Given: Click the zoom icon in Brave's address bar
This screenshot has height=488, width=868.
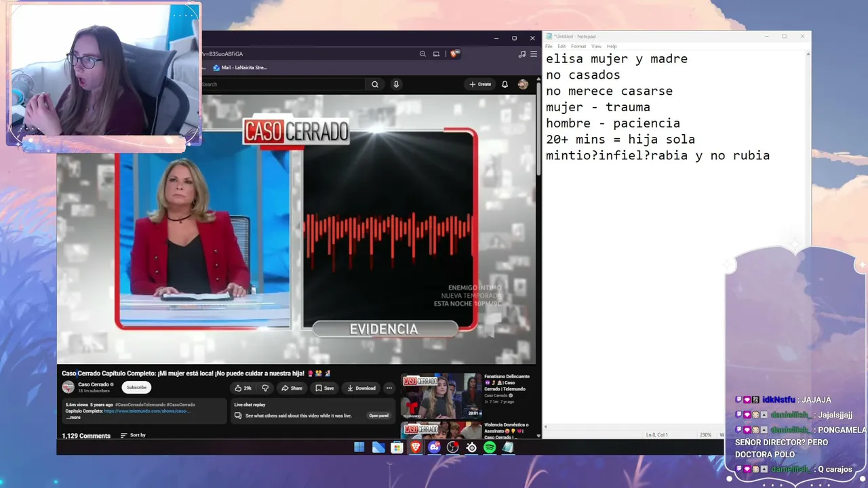Looking at the screenshot, I should click(x=422, y=54).
